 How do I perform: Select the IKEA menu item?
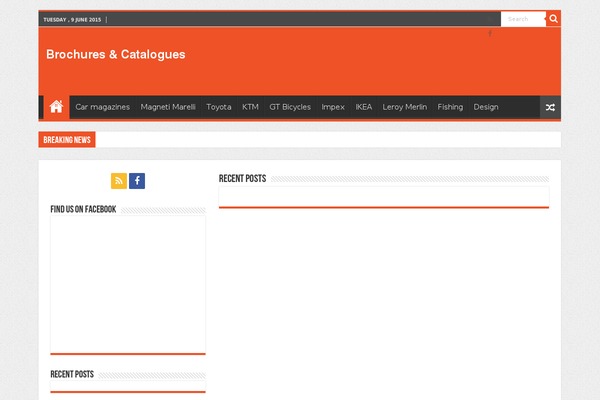click(364, 107)
